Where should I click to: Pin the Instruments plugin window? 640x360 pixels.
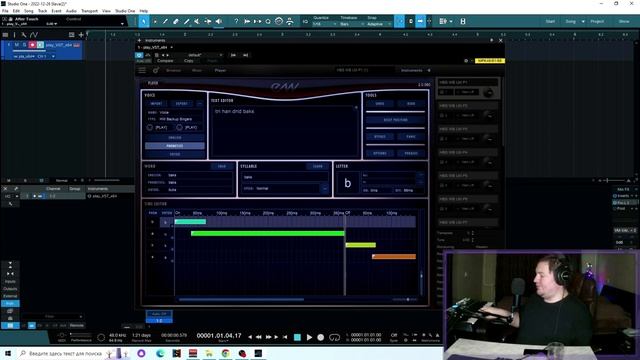click(x=491, y=40)
